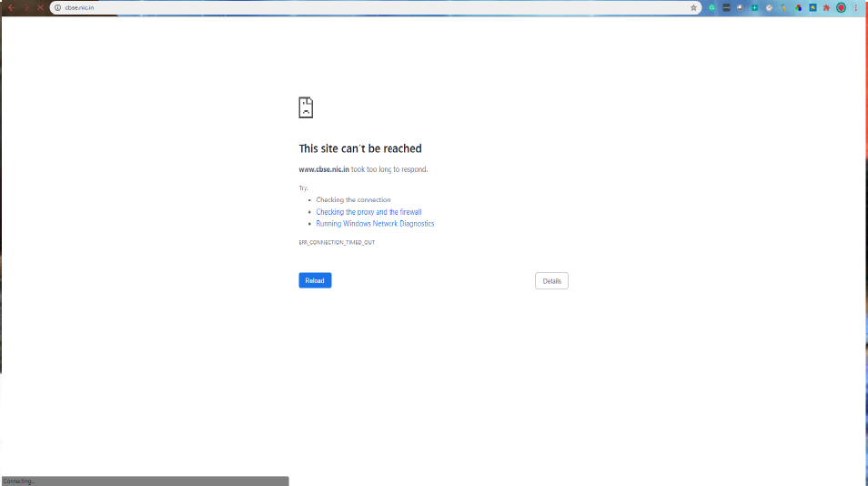Click 'Checking the connection' list item
This screenshot has width=868, height=486.
tap(353, 200)
